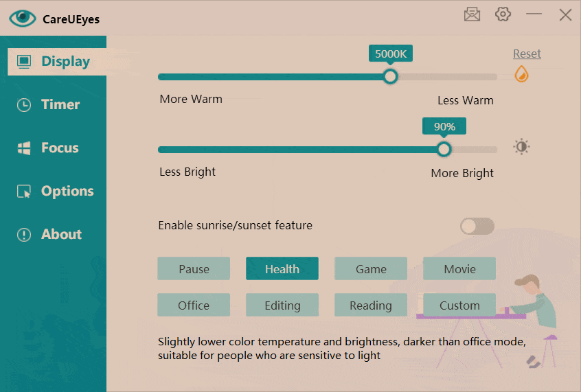Click the 'Less Bright' label

pyautogui.click(x=187, y=172)
